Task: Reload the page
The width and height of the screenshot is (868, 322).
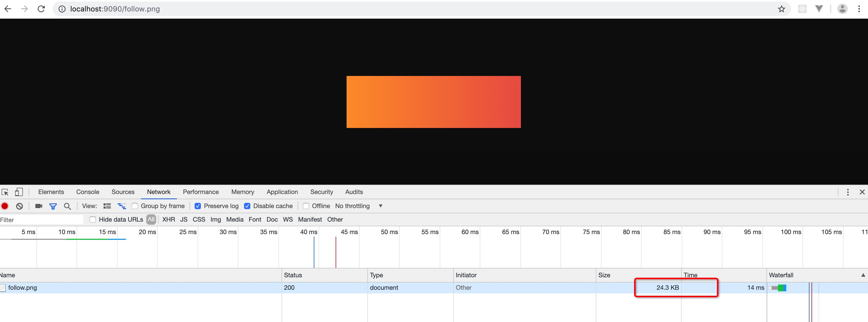Action: pyautogui.click(x=41, y=9)
